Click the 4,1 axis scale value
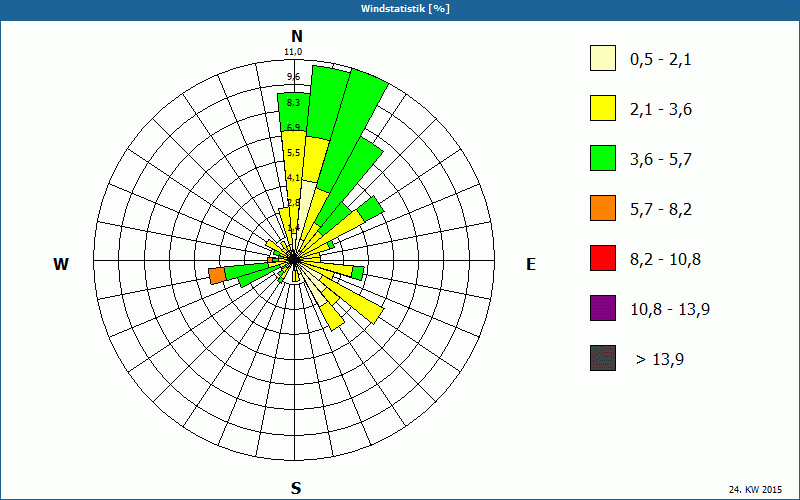This screenshot has height=500, width=800. [293, 178]
